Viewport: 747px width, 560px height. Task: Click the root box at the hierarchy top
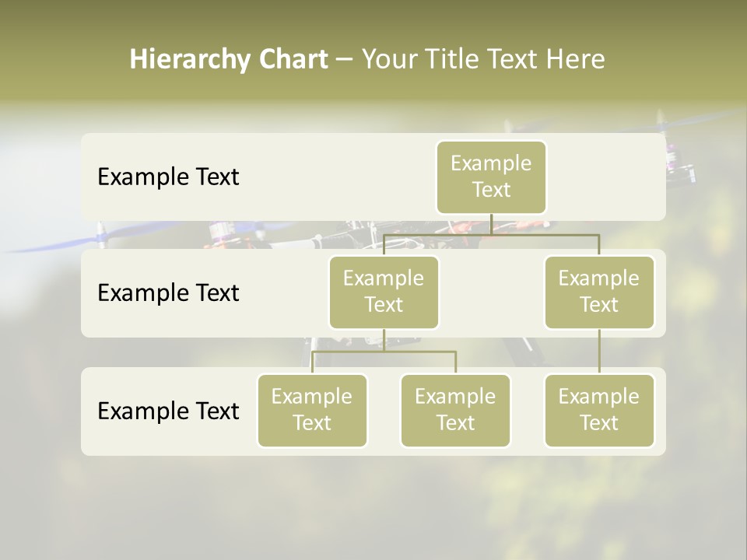(491, 177)
